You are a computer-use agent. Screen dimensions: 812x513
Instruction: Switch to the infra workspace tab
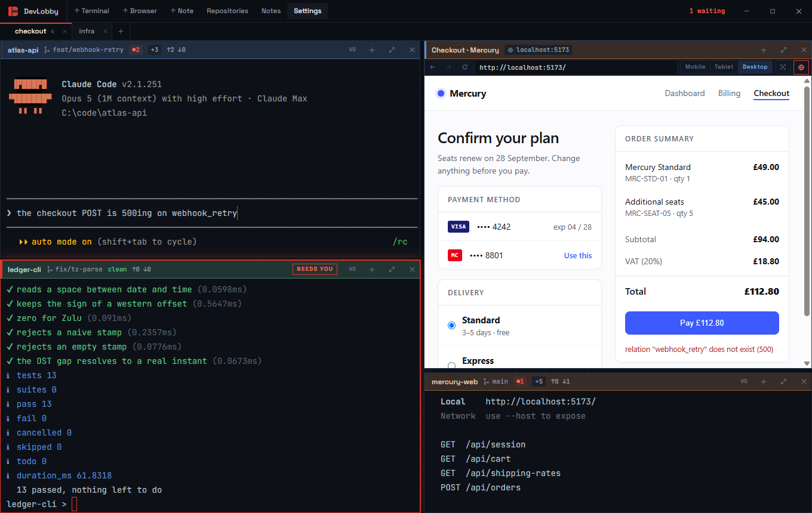click(87, 31)
